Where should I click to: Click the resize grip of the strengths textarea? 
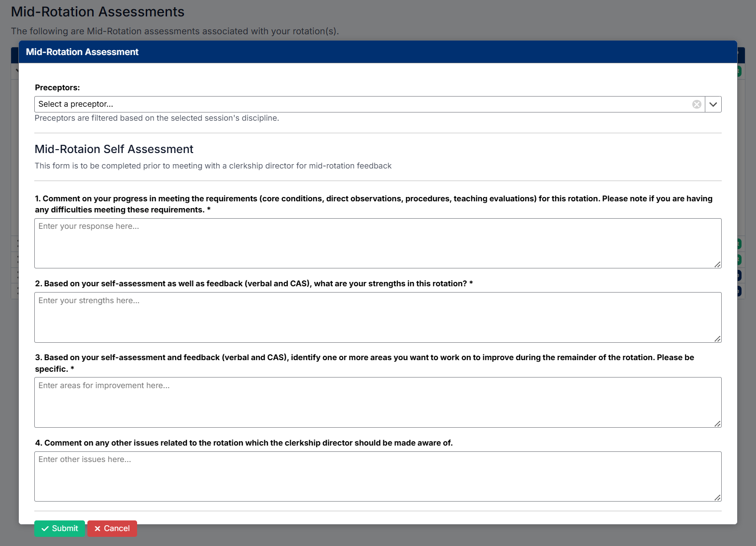[x=717, y=339]
